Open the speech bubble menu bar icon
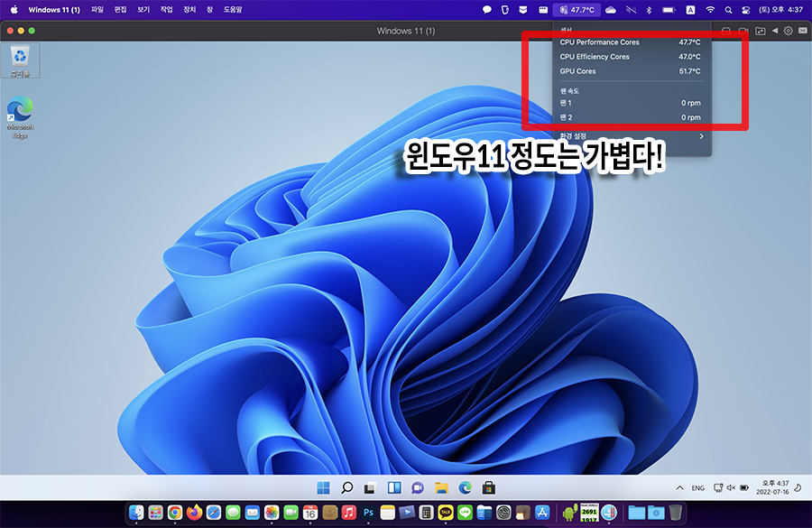The width and height of the screenshot is (812, 528). point(487,9)
